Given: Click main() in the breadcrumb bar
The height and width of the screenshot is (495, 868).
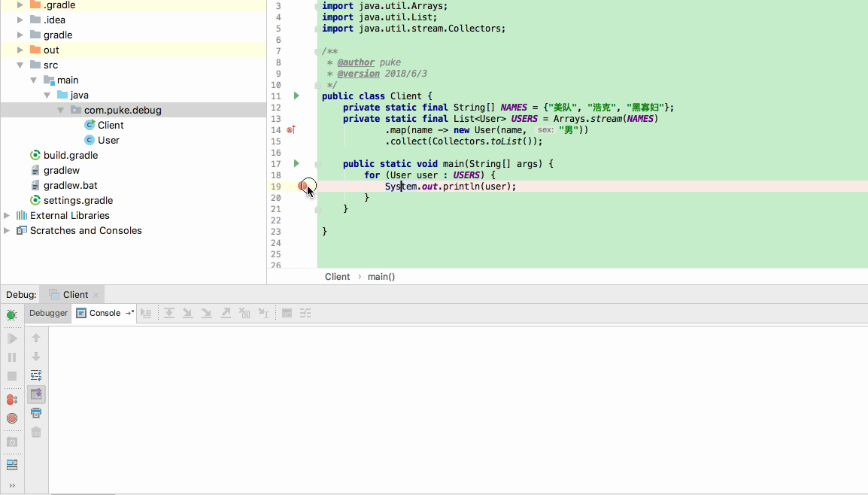Looking at the screenshot, I should click(381, 276).
